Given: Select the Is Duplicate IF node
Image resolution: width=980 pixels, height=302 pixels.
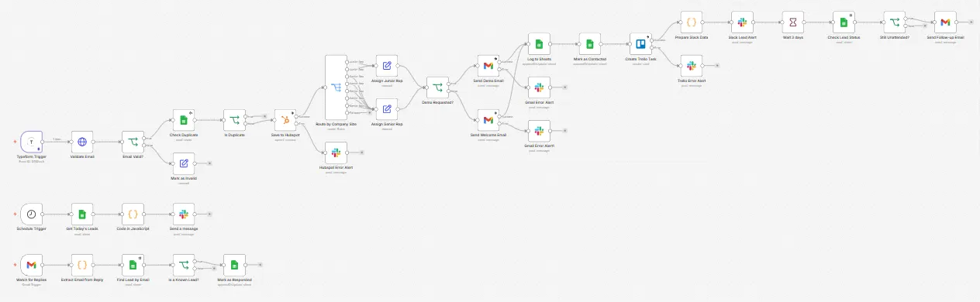Looking at the screenshot, I should pos(235,120).
